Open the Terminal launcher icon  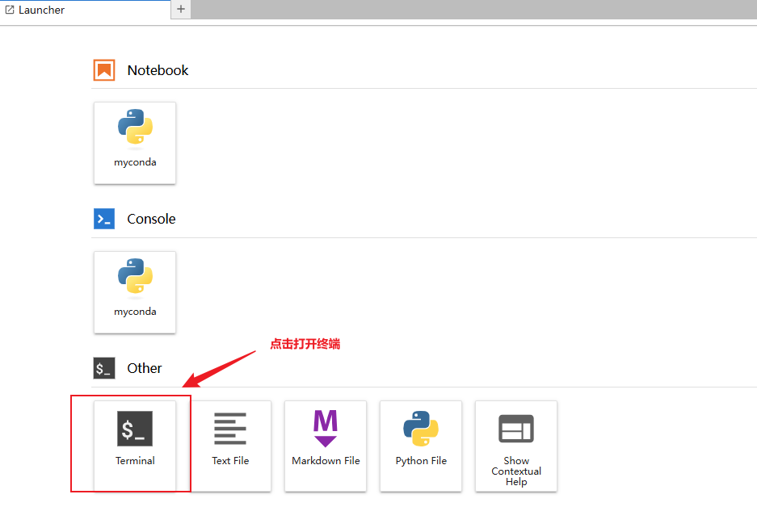[x=135, y=429]
